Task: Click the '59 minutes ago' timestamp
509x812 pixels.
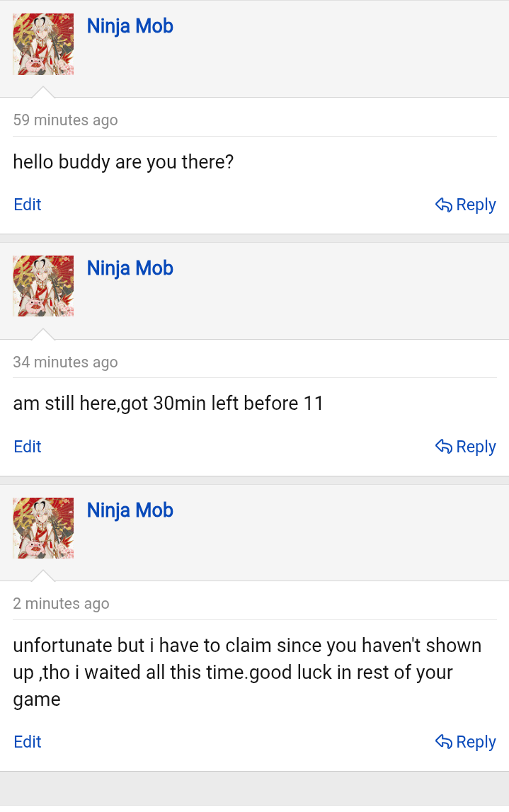Action: tap(65, 120)
